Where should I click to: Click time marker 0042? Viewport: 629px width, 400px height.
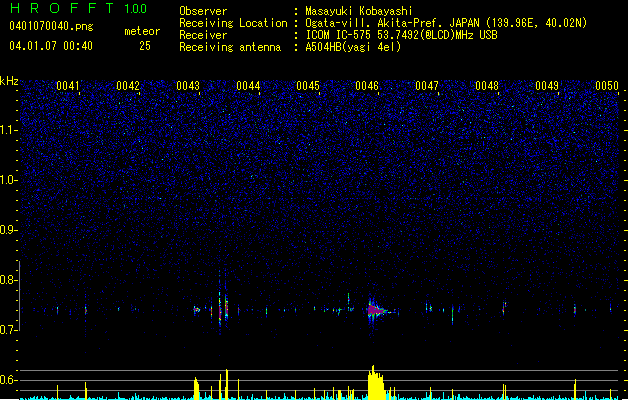(128, 86)
